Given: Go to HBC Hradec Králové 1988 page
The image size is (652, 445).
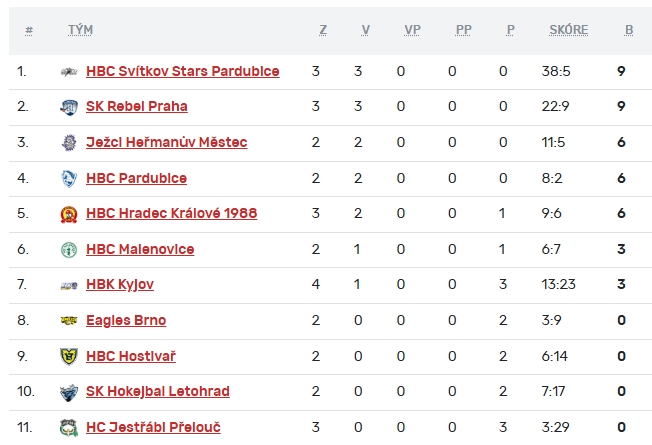Looking at the screenshot, I should 171,214.
